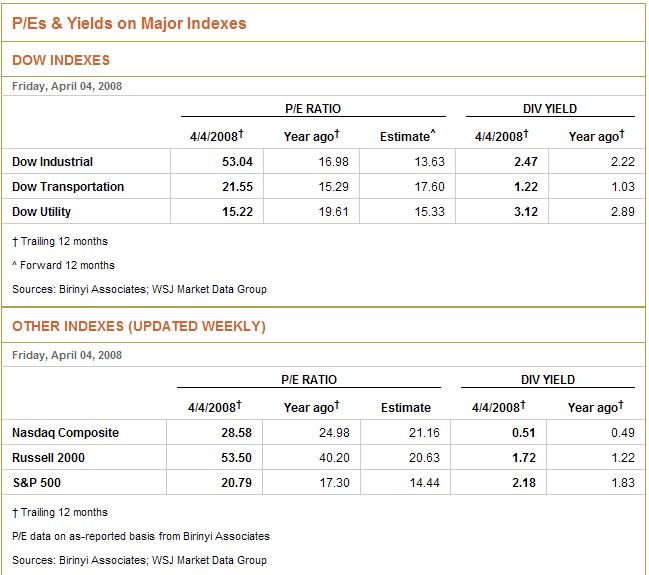Screen dimensions: 649x575
Task: Select the DOW INDEXES section heading
Action: (x=61, y=61)
